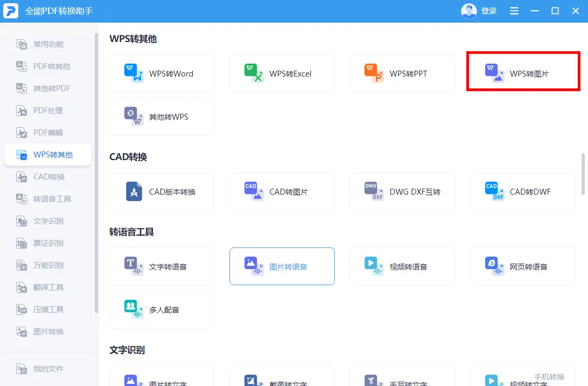Close the application window
The width and height of the screenshot is (588, 386).
coord(576,11)
